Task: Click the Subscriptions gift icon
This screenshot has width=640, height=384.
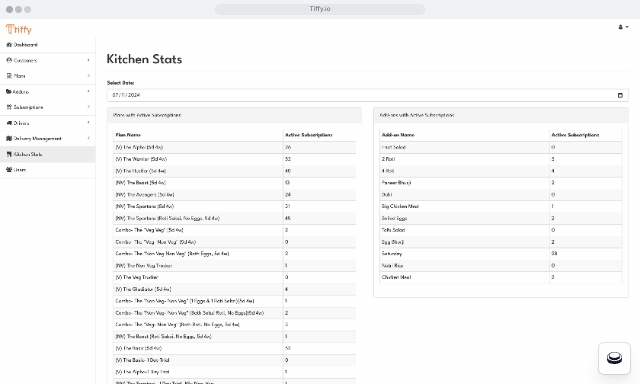Action: point(9,107)
